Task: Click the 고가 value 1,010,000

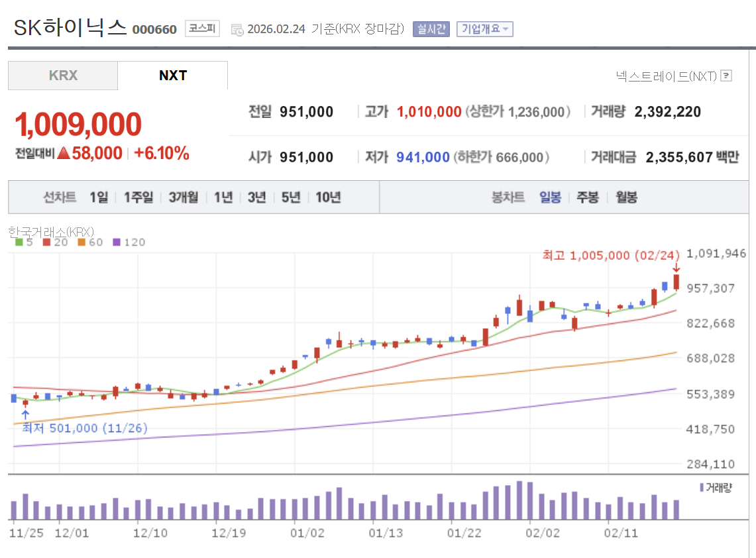Action: coord(429,112)
